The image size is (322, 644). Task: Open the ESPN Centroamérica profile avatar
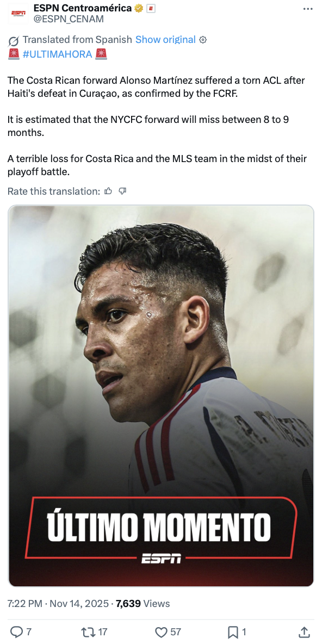pos(18,14)
